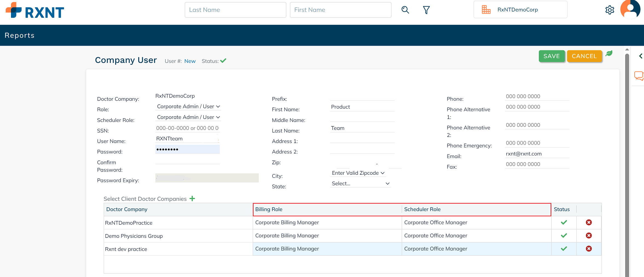Click the New user number link
Viewport: 644px width, 277px height.
190,61
